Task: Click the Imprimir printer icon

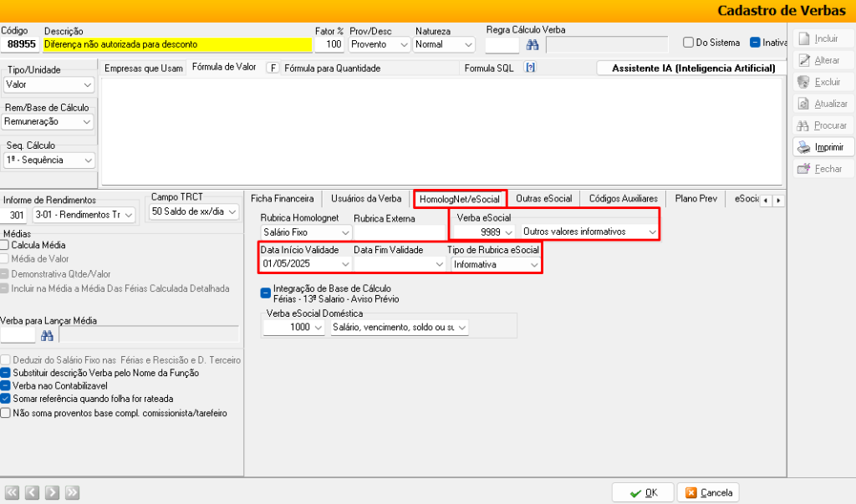Action: [803, 147]
